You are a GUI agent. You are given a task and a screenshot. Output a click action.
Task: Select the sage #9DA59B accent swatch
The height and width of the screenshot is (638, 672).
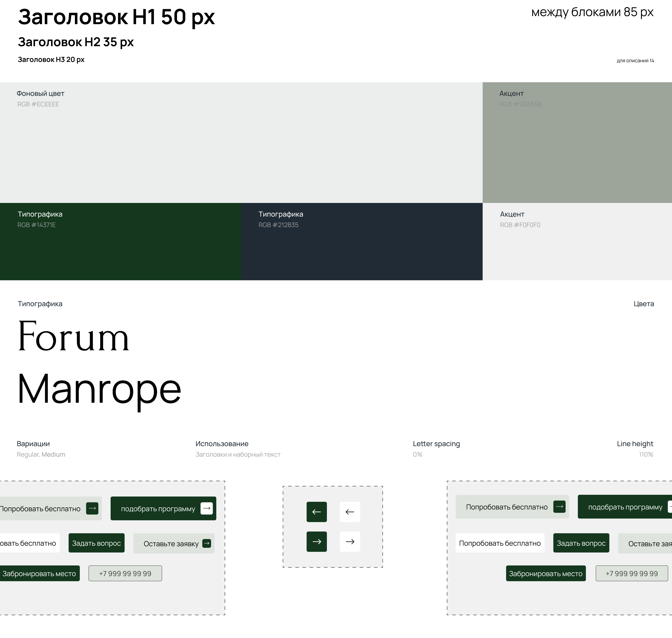tap(577, 150)
